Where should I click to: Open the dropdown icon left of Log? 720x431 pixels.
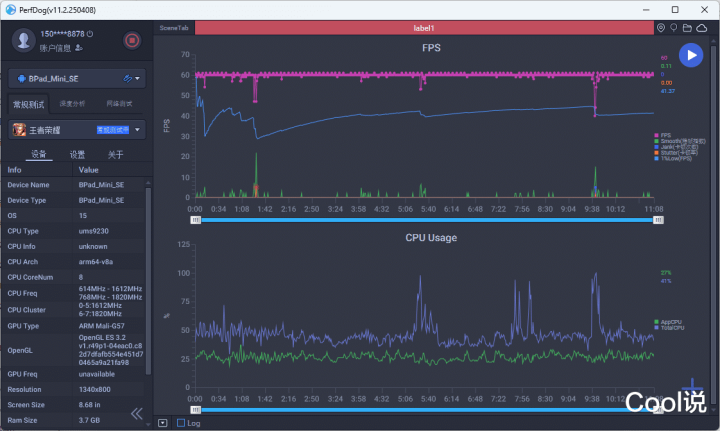(x=163, y=423)
